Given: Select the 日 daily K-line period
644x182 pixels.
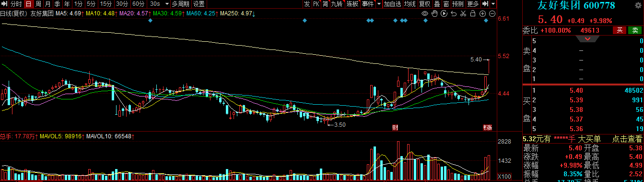Looking at the screenshot, I should point(29,4).
